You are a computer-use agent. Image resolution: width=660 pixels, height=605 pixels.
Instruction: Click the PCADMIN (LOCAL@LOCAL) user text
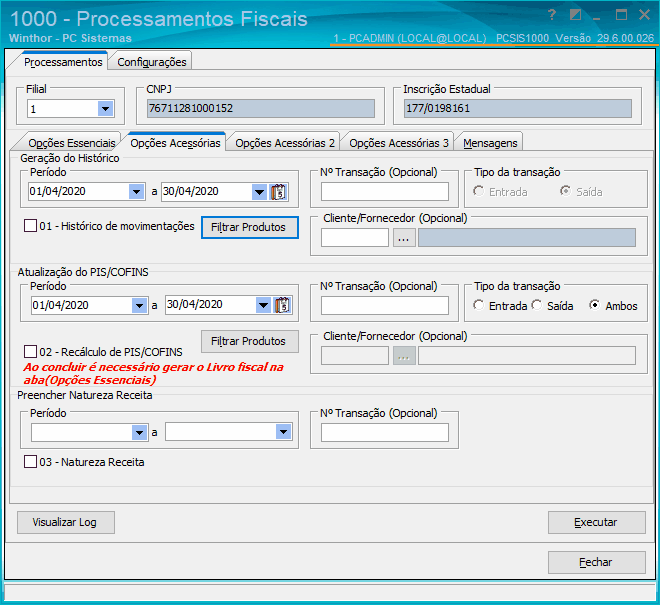tap(417, 38)
